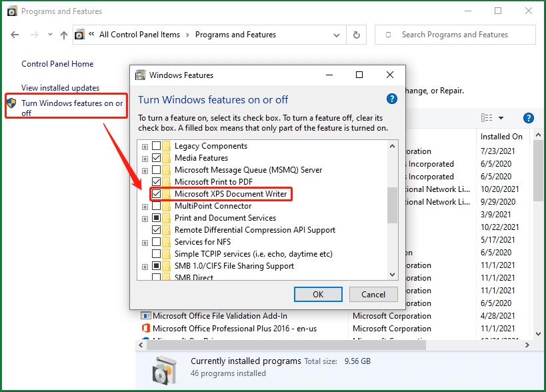
Task: Toggle the Microsoft XPS Document Writer checkbox
Action: coord(157,194)
